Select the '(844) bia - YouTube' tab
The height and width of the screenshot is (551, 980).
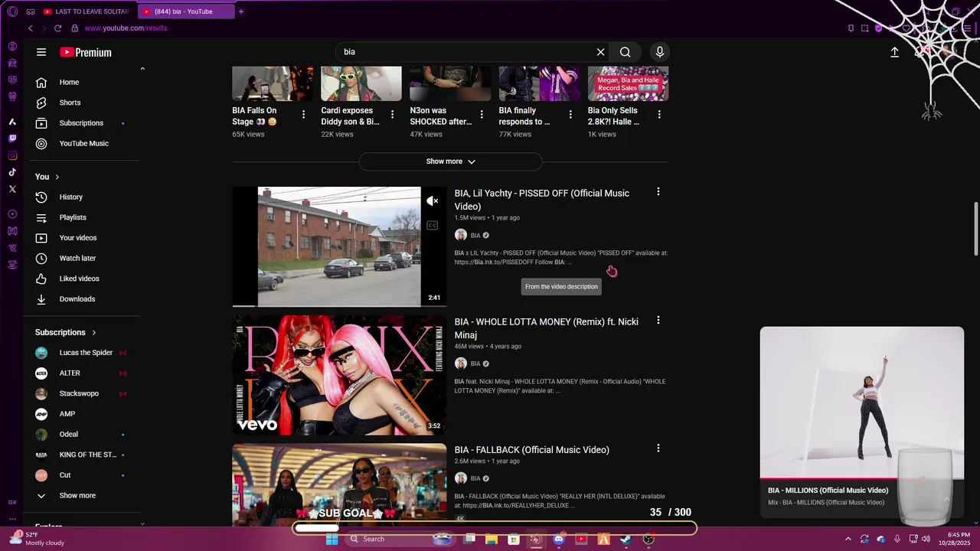pyautogui.click(x=185, y=11)
